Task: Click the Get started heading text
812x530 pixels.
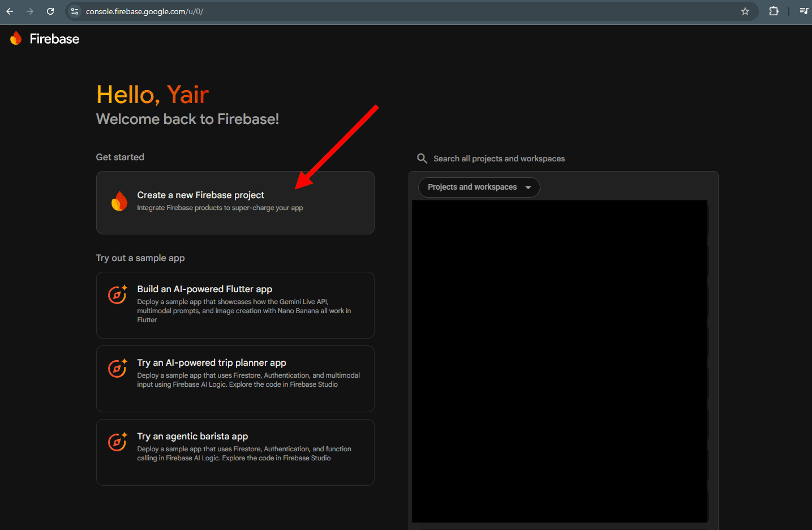Action: click(x=120, y=157)
